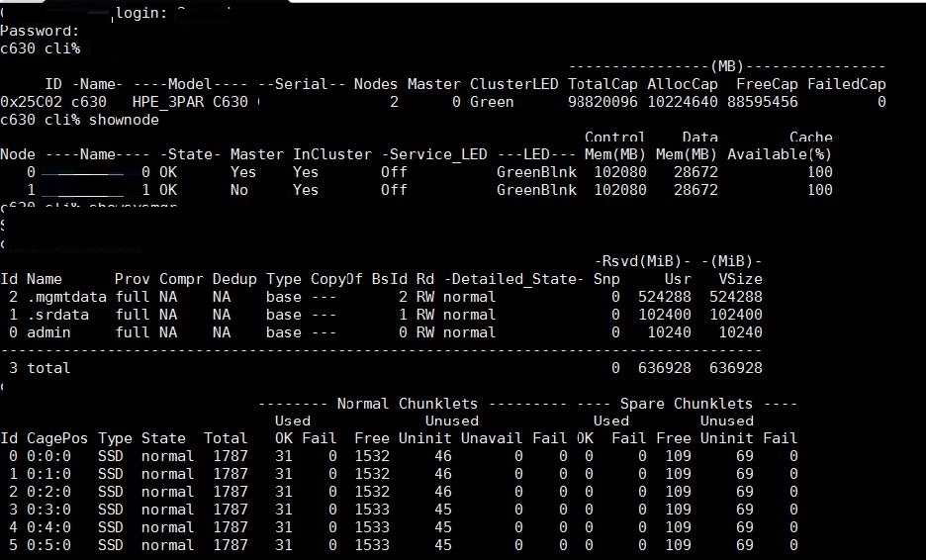This screenshot has height=560, width=926.
Task: Select spare Free "109" in 0:2:0 row
Action: pos(678,492)
